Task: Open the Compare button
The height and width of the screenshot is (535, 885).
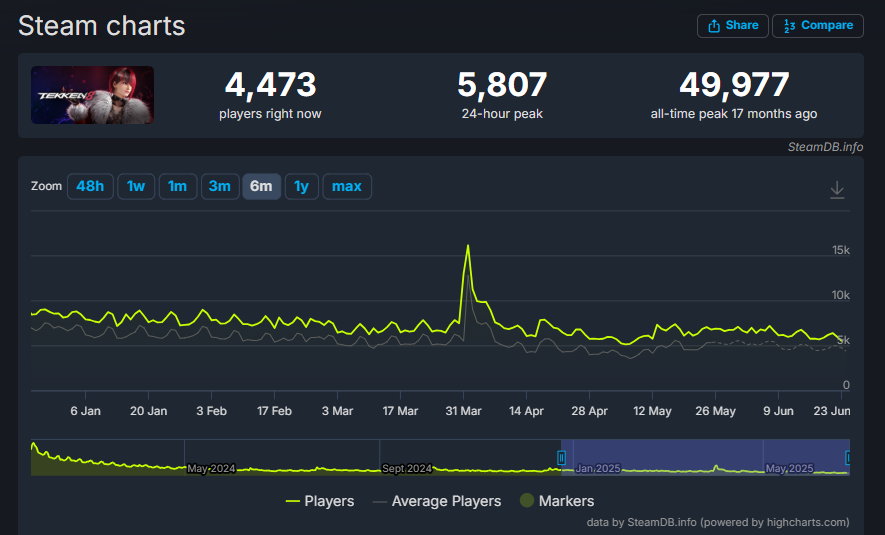Action: click(x=818, y=26)
